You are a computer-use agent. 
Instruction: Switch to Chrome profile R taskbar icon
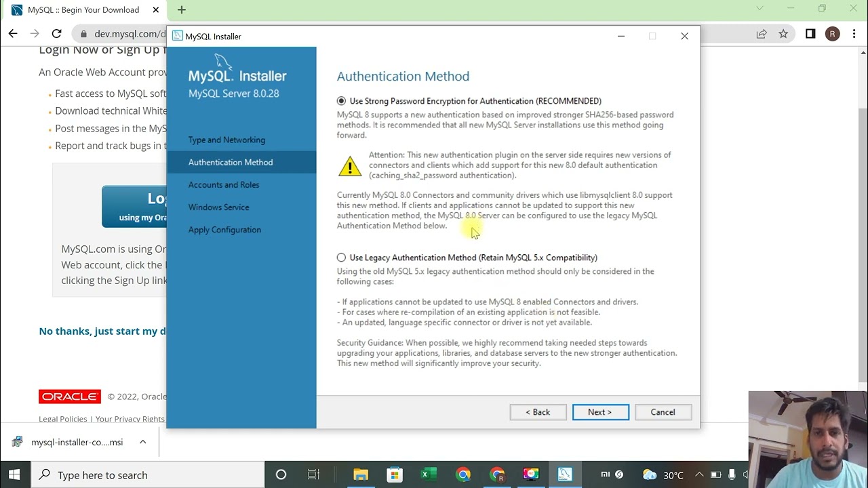[497, 474]
